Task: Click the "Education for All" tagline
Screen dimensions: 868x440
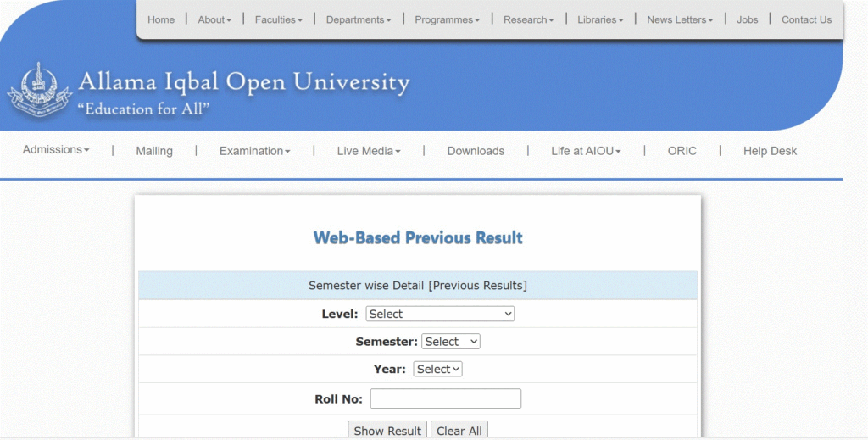Action: (x=143, y=109)
